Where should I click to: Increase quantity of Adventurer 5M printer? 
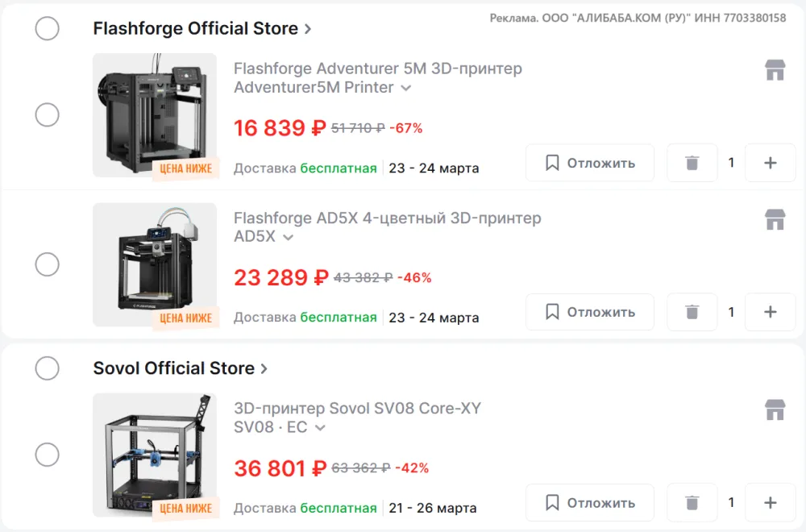(770, 163)
